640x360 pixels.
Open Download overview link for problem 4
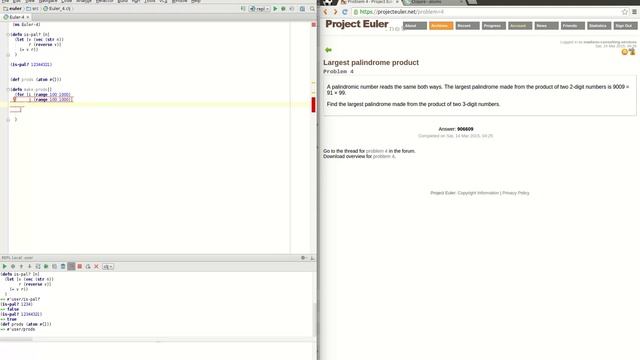click(384, 156)
